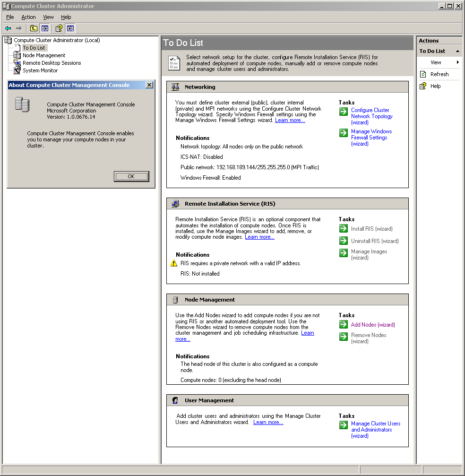Image resolution: width=465 pixels, height=476 pixels.
Task: Toggle the Show/Hide Console Tree icon
Action: (45, 28)
